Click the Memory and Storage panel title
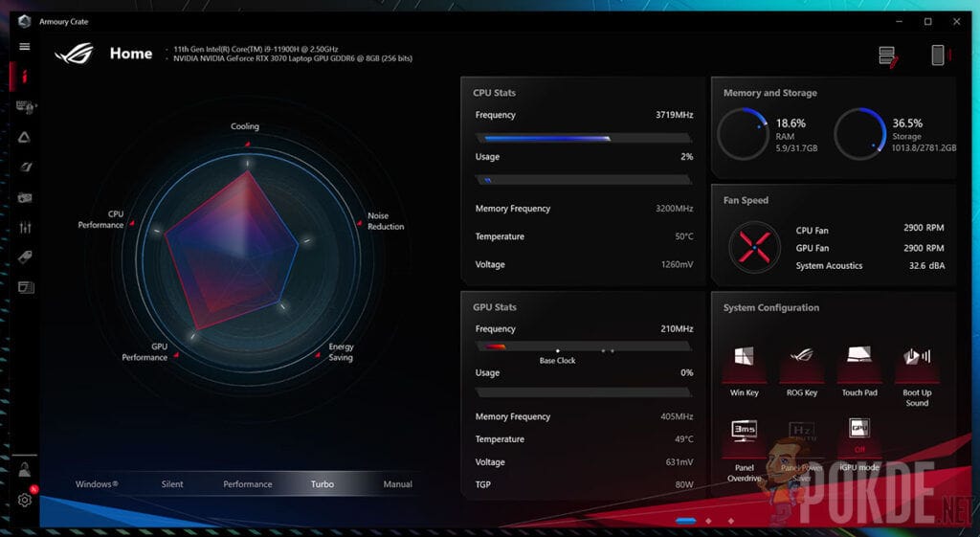Screen dimensions: 980x537 click(x=770, y=93)
